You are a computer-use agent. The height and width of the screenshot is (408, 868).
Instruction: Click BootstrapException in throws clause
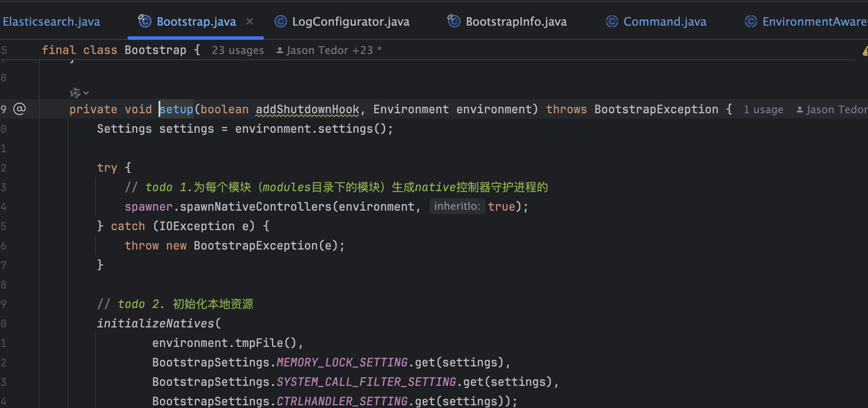(656, 109)
